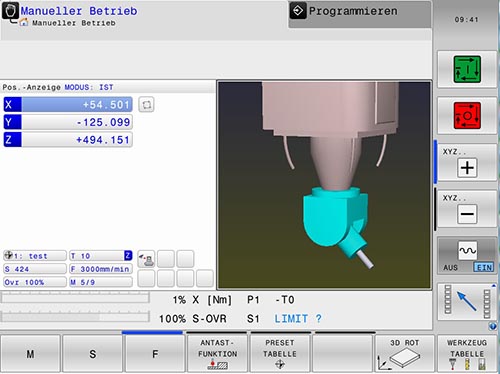500x374 pixels.
Task: Select the EIN option of the toggle
Action: point(484,267)
